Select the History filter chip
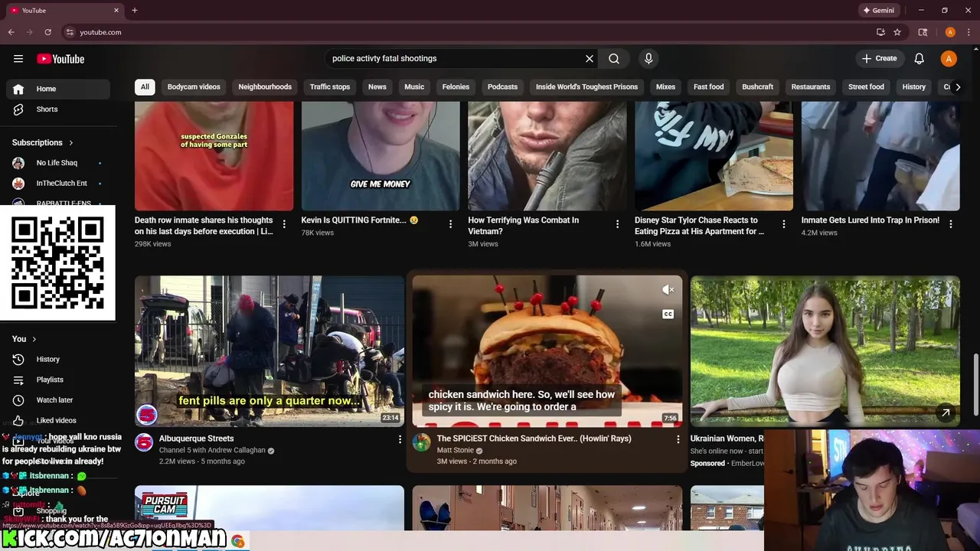This screenshot has height=551, width=980. pyautogui.click(x=914, y=87)
